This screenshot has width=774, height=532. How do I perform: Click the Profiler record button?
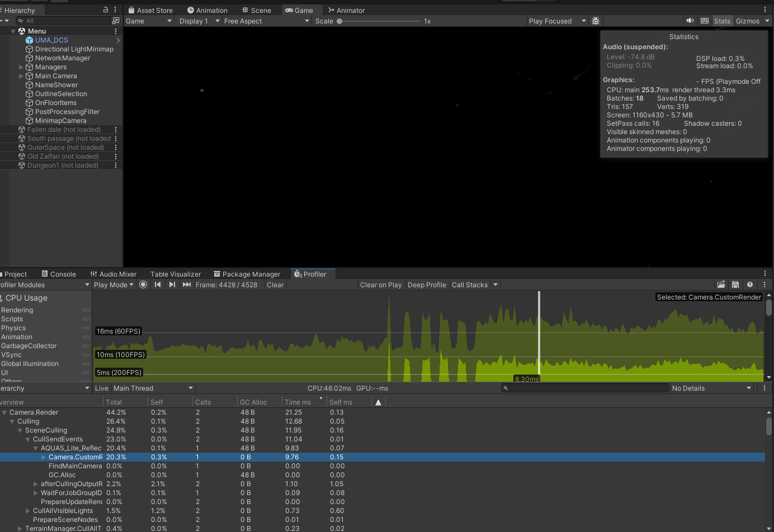pos(143,284)
